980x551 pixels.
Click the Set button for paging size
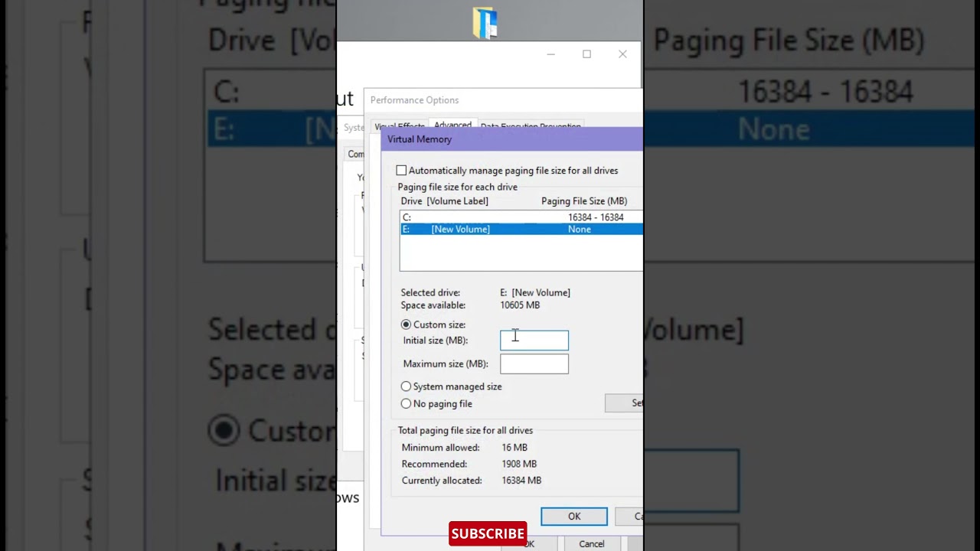coord(624,403)
